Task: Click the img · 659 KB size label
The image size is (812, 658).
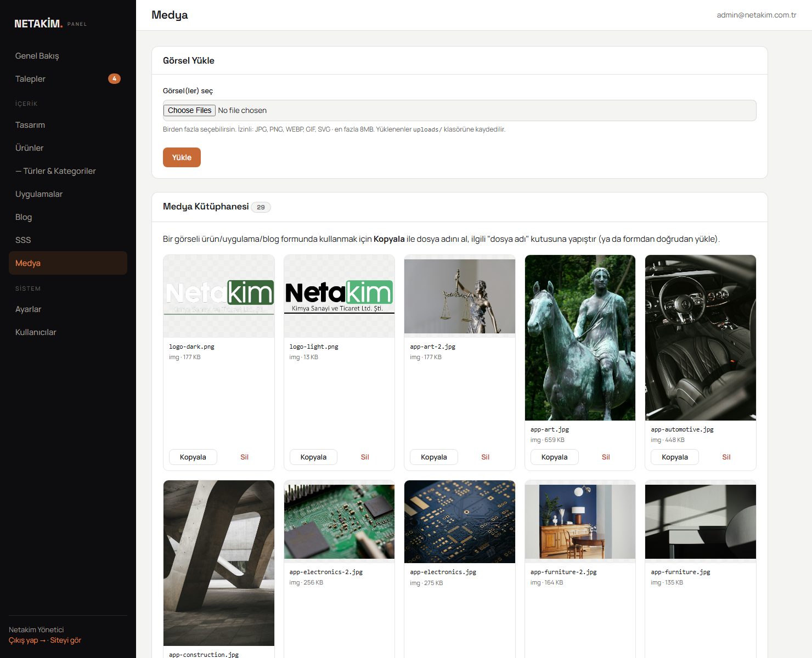Action: 548,440
